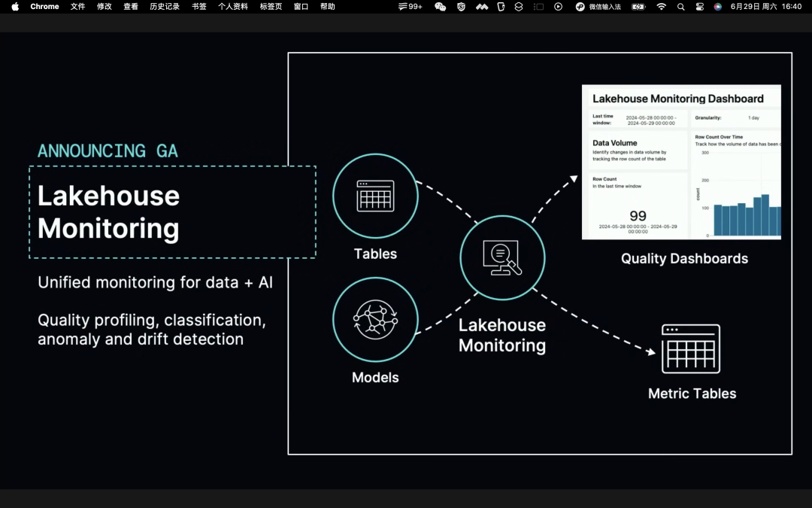Open the 标签页 (Tab) menu

pos(271,7)
